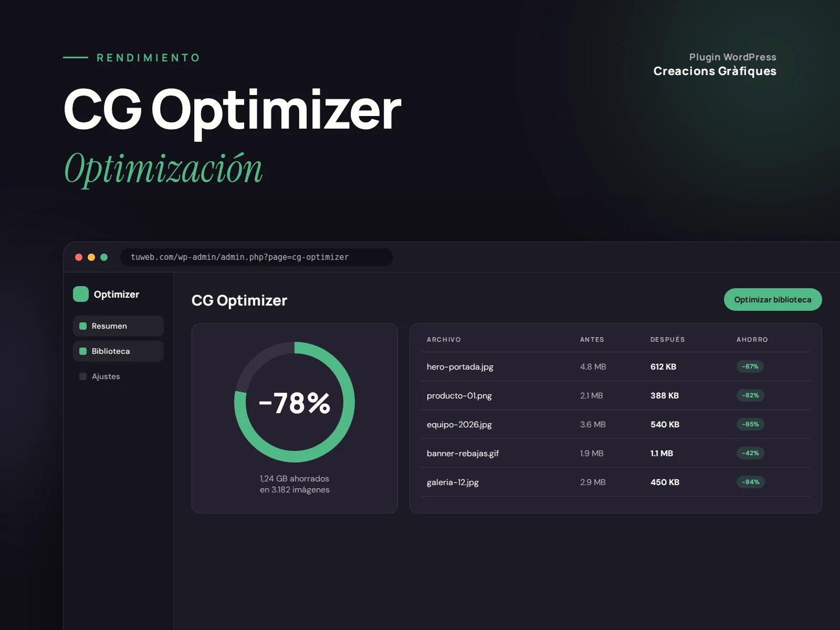
Task: Click the grey Ajustes bullet icon
Action: pyautogui.click(x=83, y=376)
